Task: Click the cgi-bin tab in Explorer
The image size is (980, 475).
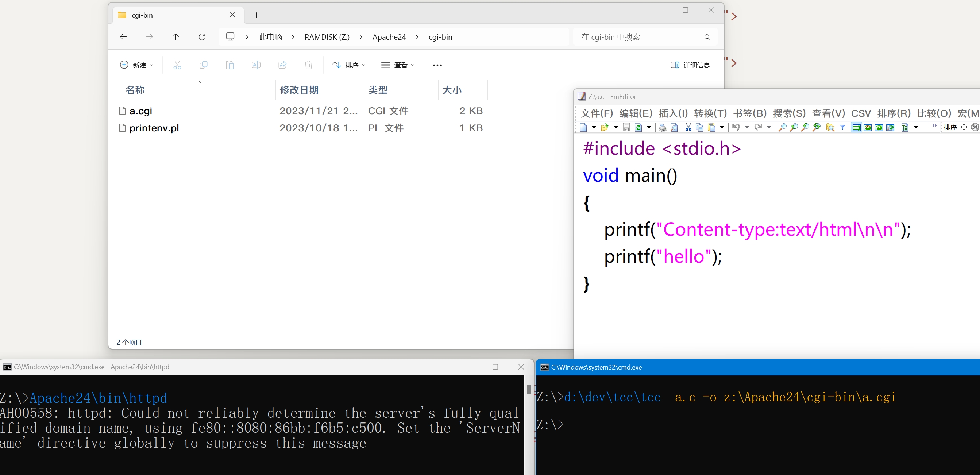Action: 179,15
